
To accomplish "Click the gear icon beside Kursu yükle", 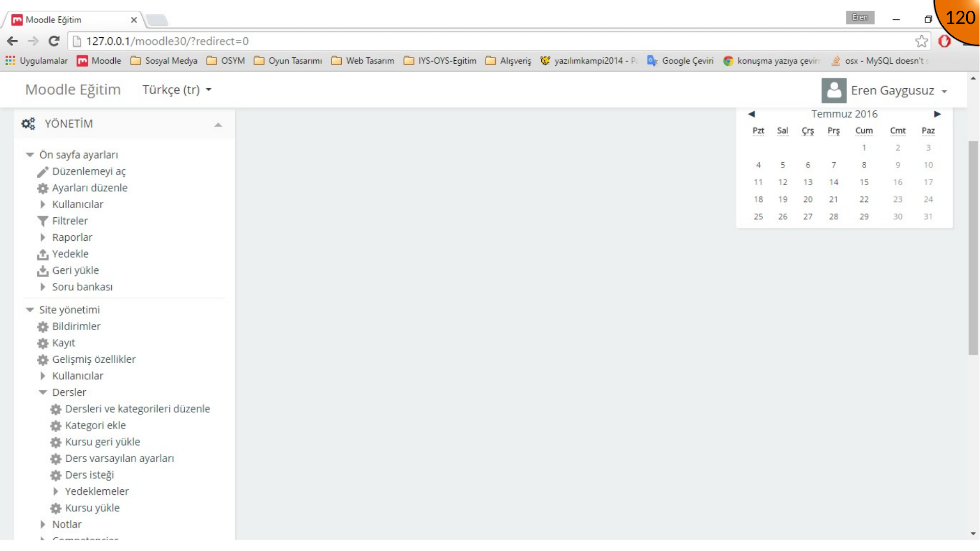I will (56, 508).
